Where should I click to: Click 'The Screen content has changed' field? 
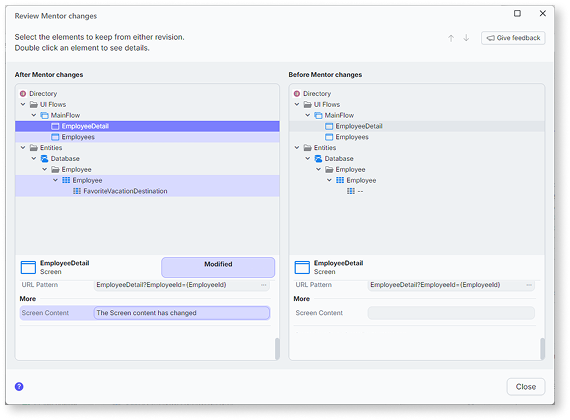[x=182, y=313]
